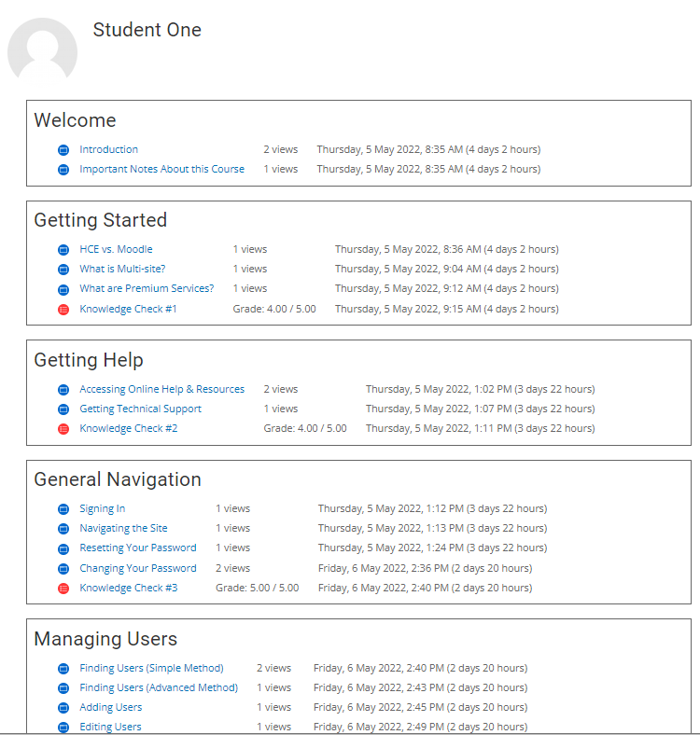The height and width of the screenshot is (735, 700).
Task: Click the page icon beside Adding Users
Action: point(63,708)
